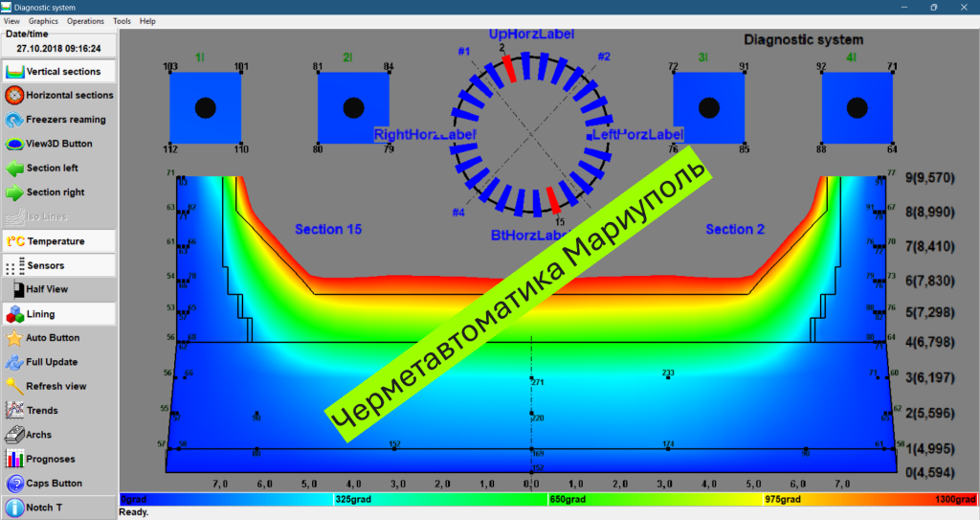980x520 pixels.
Task: Toggle the Sensors display button
Action: click(58, 265)
